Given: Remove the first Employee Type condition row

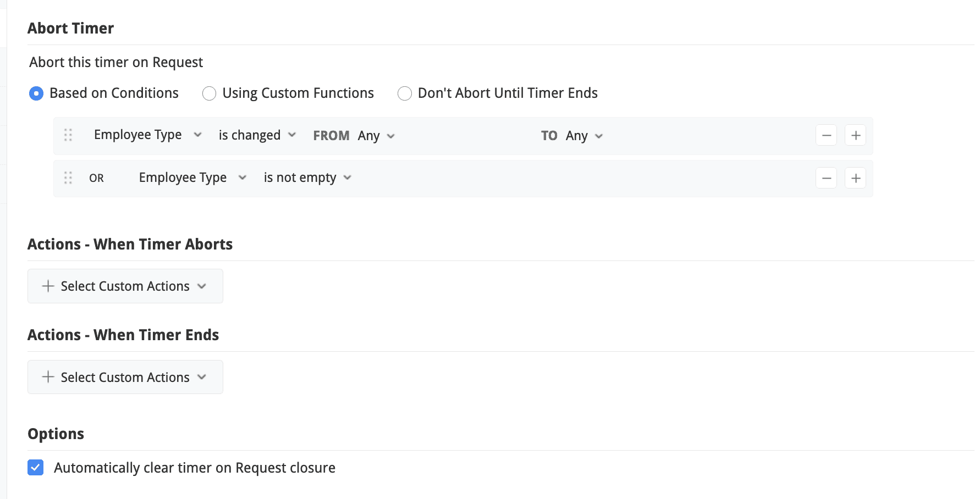Looking at the screenshot, I should (x=826, y=135).
